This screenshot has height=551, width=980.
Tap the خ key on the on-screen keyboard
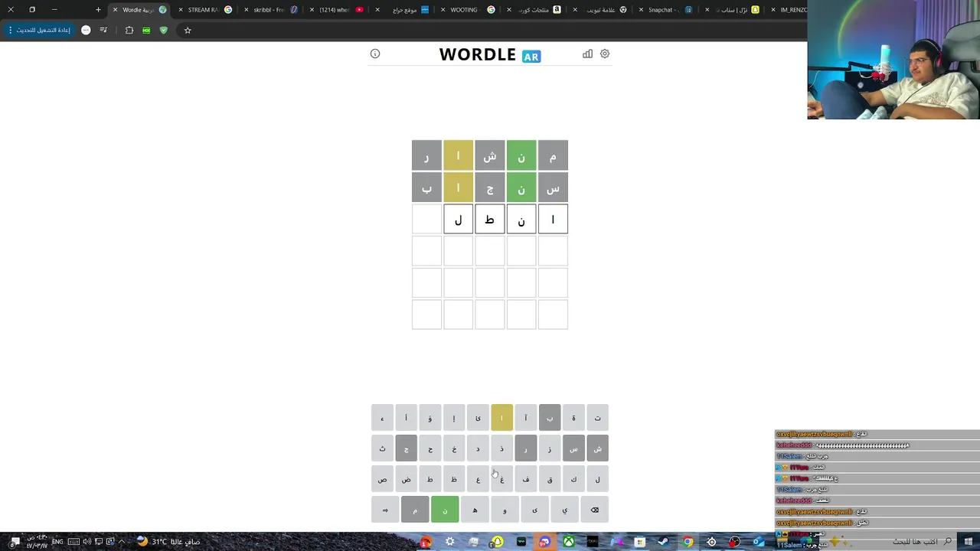[x=454, y=448]
